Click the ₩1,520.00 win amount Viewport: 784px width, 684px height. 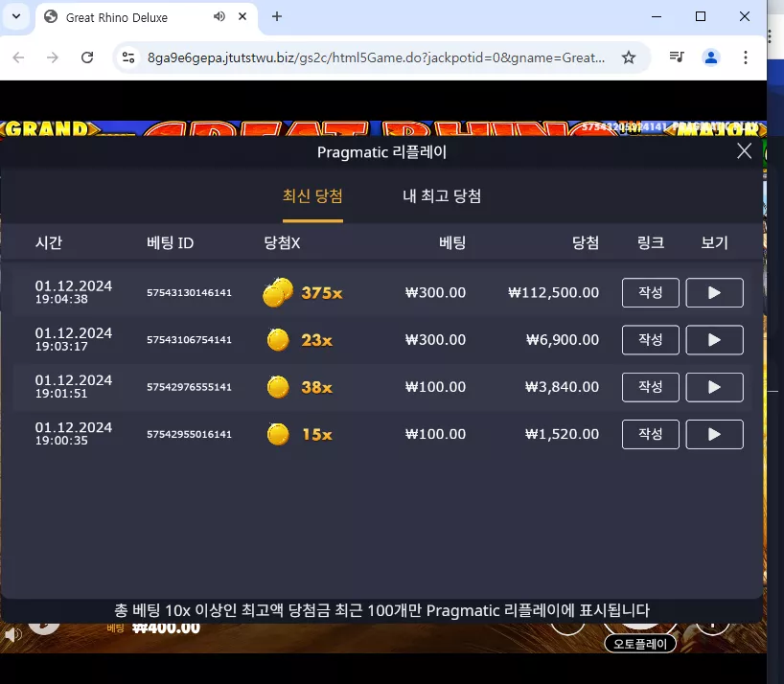pos(562,434)
